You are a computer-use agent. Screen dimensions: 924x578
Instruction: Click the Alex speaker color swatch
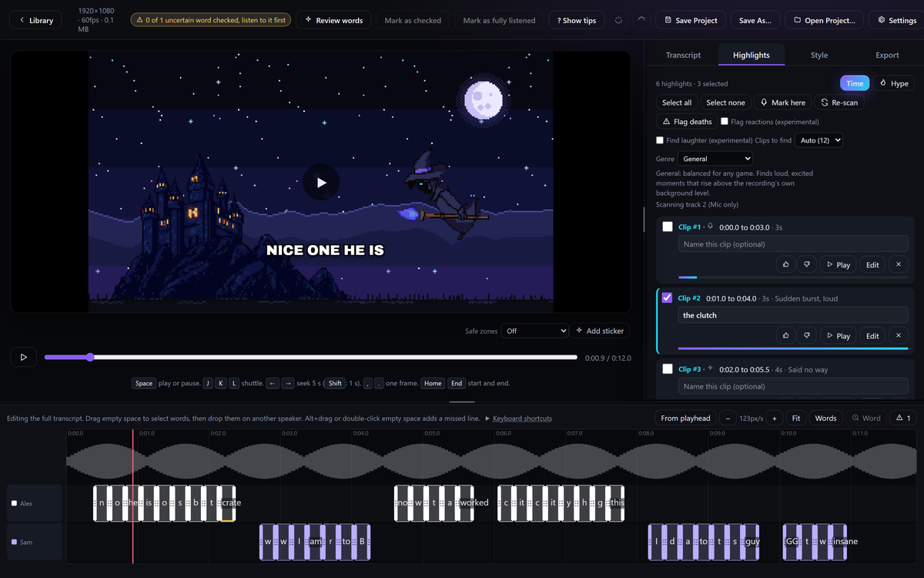14,503
